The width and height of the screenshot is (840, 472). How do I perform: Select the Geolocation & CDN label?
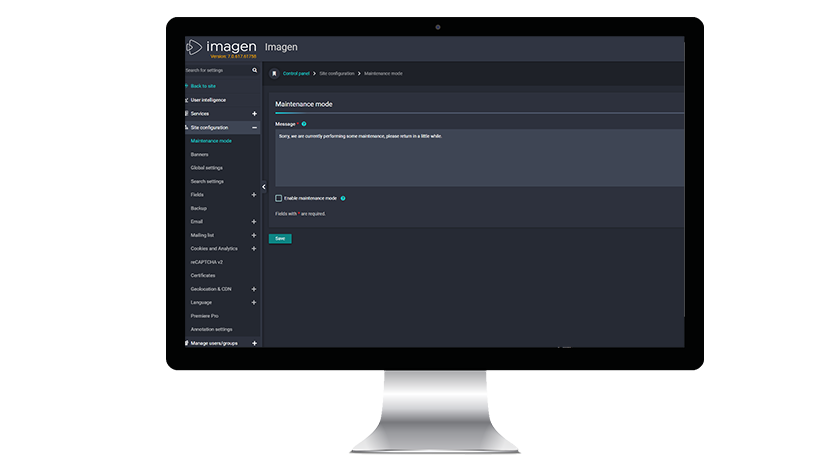tap(211, 289)
